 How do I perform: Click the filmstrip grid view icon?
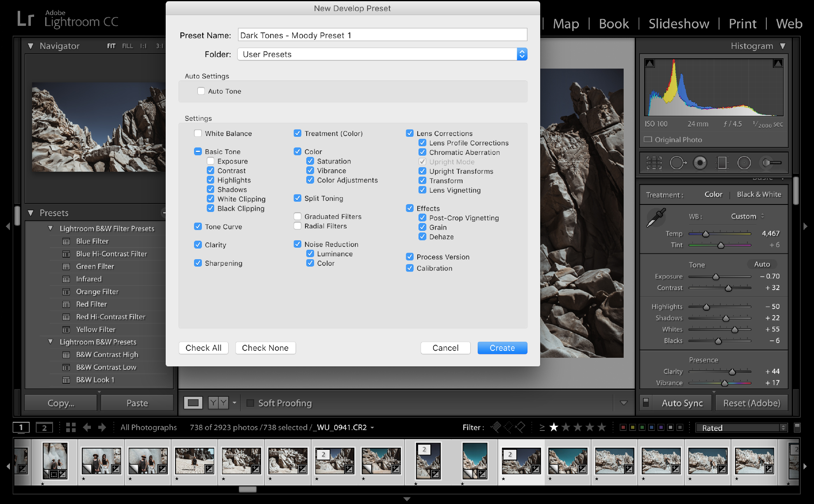(71, 428)
